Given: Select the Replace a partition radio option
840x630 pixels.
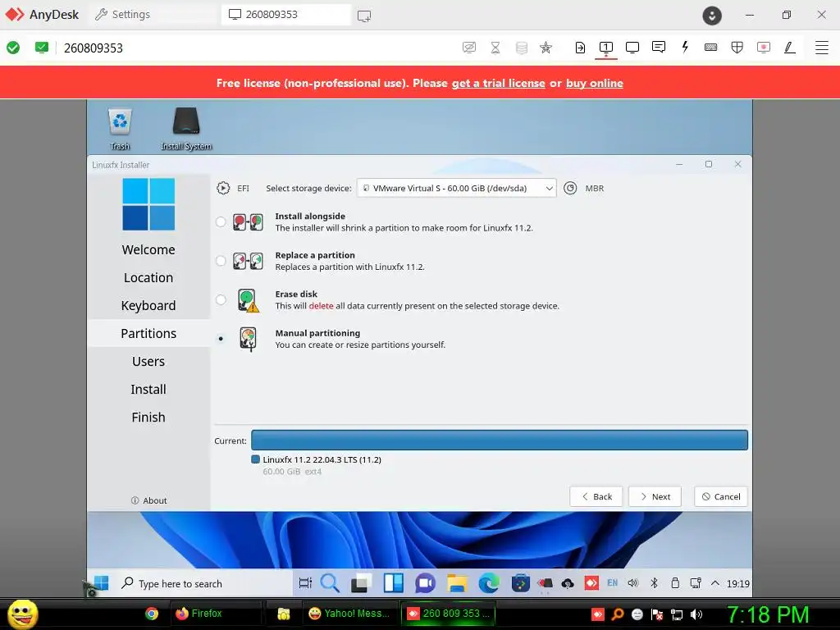Looking at the screenshot, I should [220, 261].
